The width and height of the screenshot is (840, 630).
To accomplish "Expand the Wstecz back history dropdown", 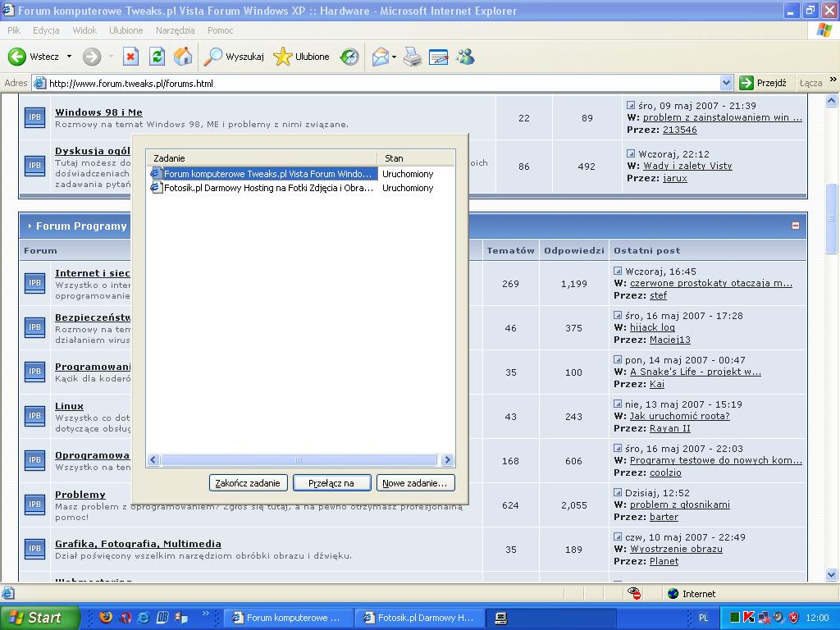I will pos(69,57).
